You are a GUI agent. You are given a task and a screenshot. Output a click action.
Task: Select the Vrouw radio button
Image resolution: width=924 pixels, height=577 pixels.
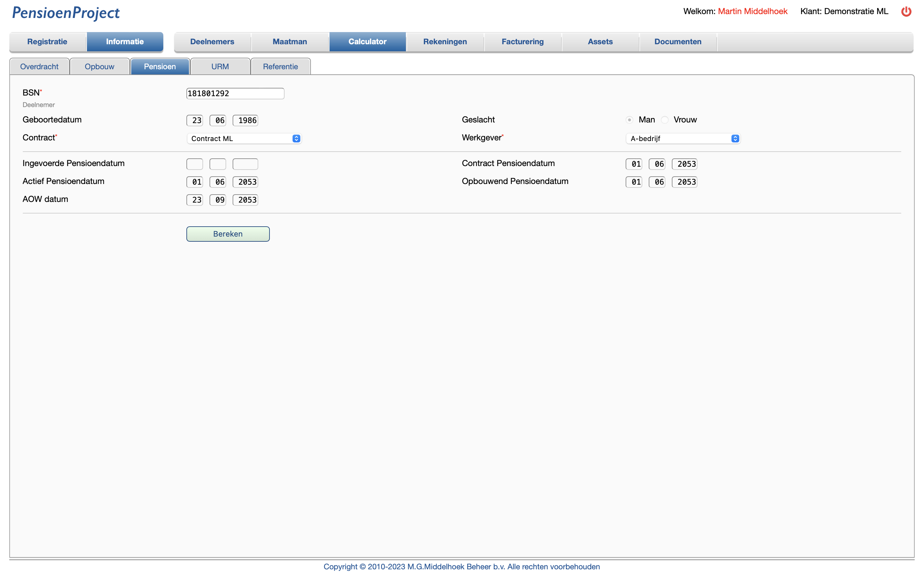coord(665,120)
